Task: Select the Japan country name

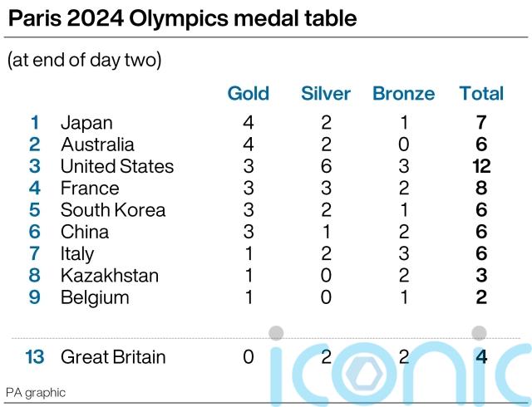Action: (86, 123)
